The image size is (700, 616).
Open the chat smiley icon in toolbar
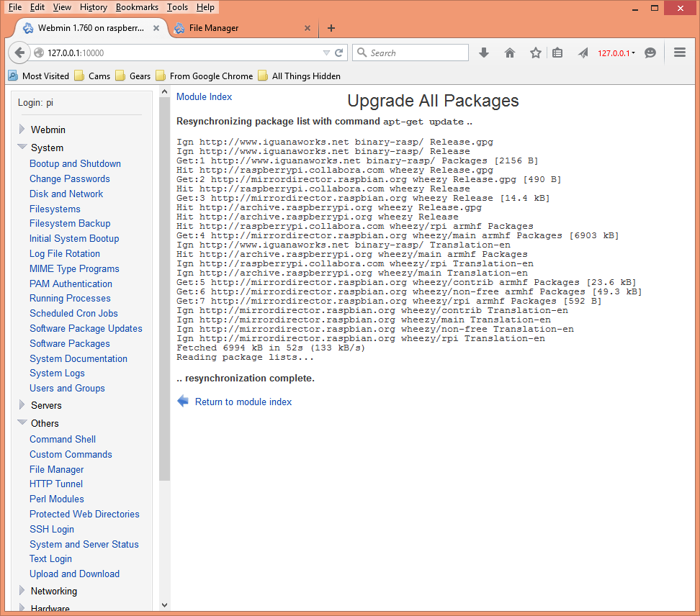[x=650, y=53]
